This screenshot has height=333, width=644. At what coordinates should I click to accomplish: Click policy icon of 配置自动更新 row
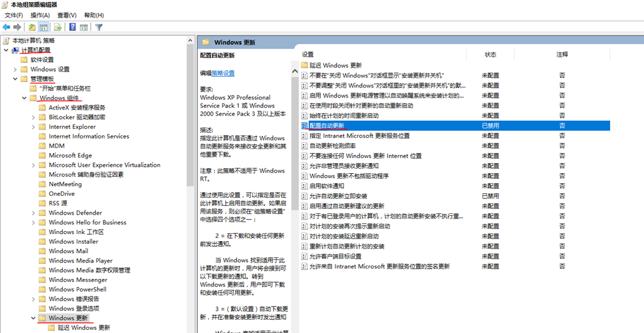tap(304, 125)
